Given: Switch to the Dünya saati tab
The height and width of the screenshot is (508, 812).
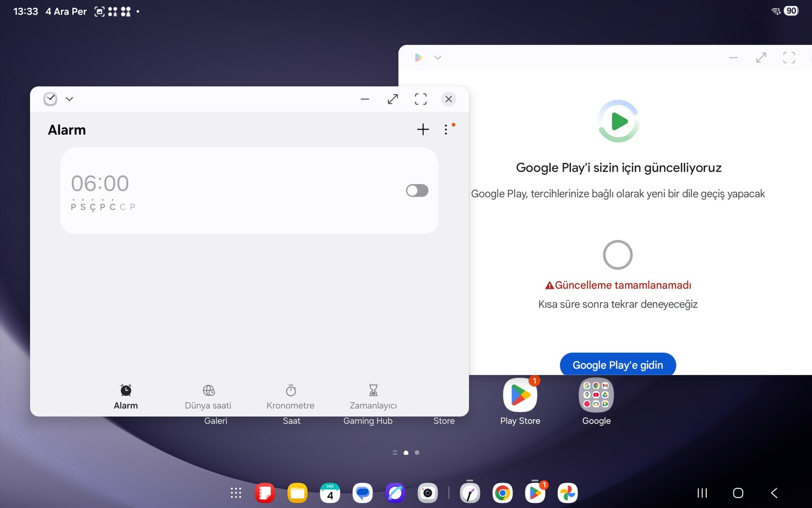Looking at the screenshot, I should click(208, 397).
